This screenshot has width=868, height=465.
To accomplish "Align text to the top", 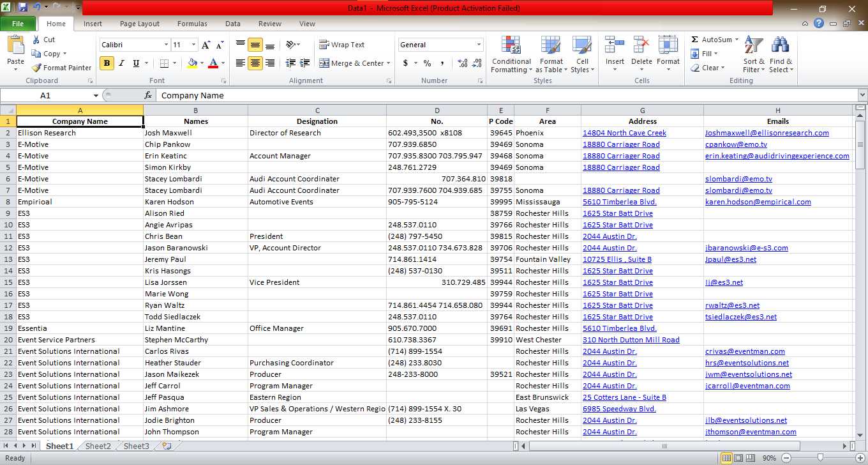I will (241, 45).
